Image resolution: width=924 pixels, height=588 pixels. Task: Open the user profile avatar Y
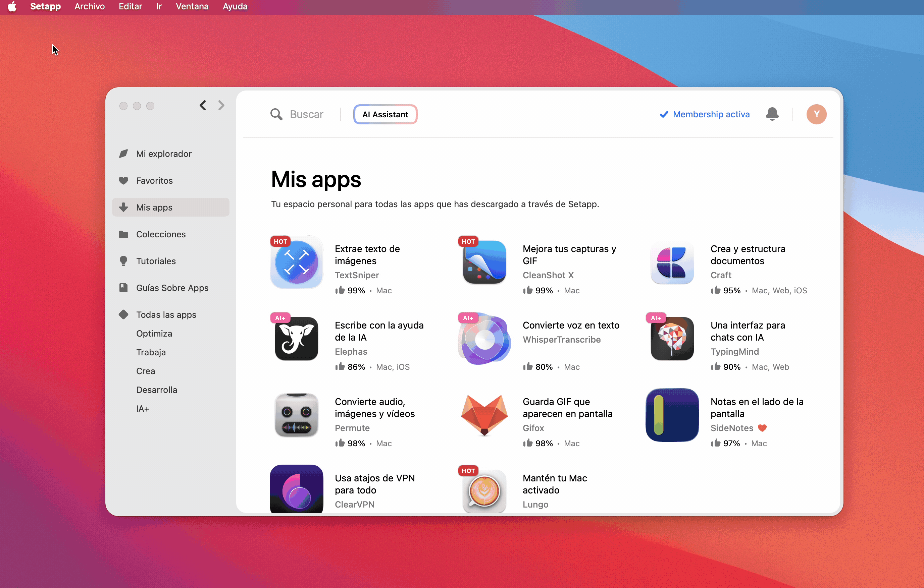point(816,114)
